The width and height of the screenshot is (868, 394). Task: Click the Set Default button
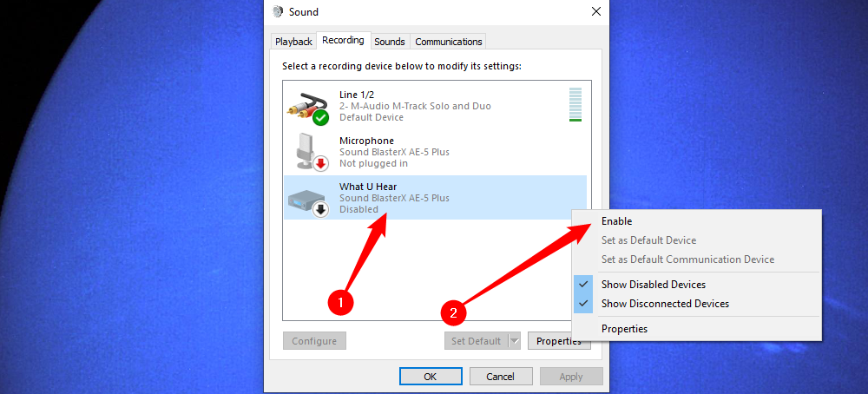(476, 341)
